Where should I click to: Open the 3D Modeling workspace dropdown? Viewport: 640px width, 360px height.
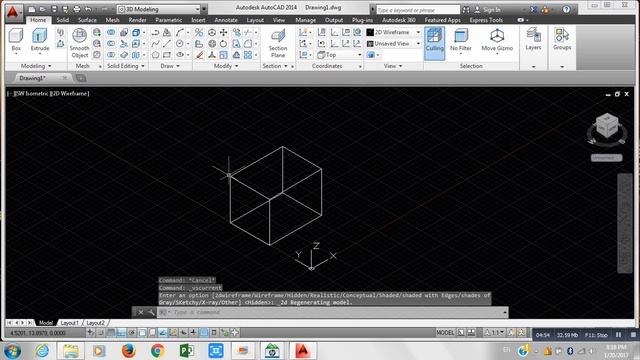click(159, 9)
